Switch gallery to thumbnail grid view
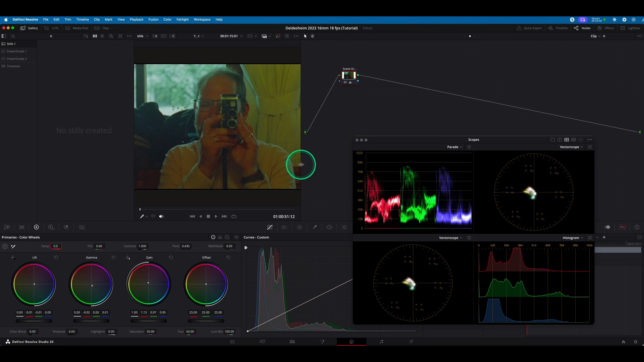 (x=95, y=36)
